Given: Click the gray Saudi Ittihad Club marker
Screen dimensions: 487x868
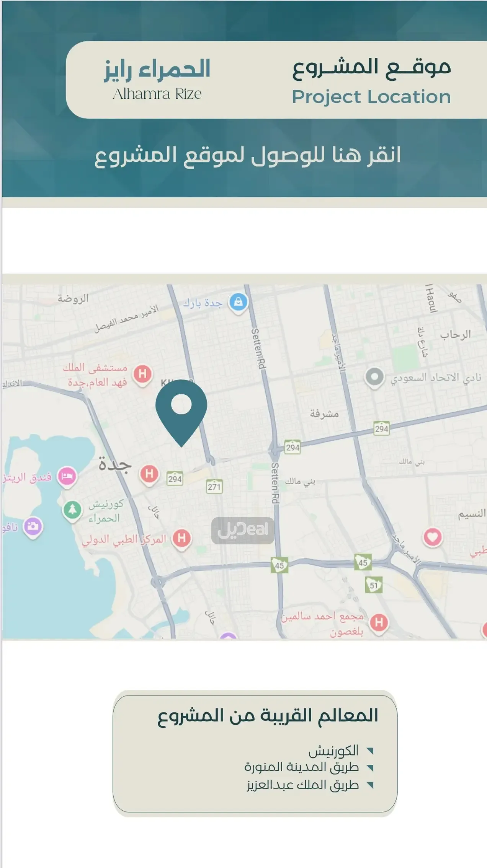Looking at the screenshot, I should pyautogui.click(x=374, y=377).
